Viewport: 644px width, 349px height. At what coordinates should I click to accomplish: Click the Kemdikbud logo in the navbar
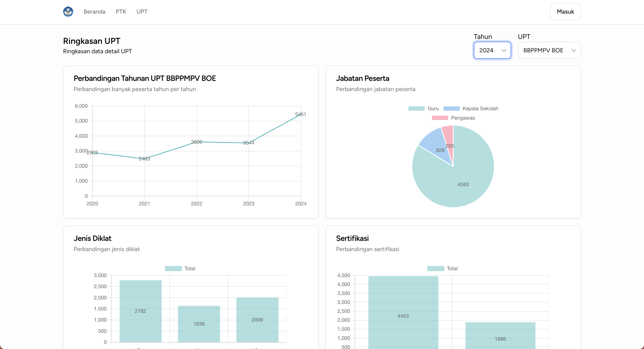(68, 11)
